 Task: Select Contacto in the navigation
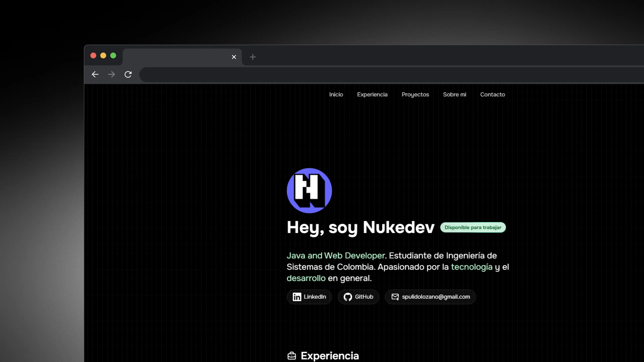(493, 94)
